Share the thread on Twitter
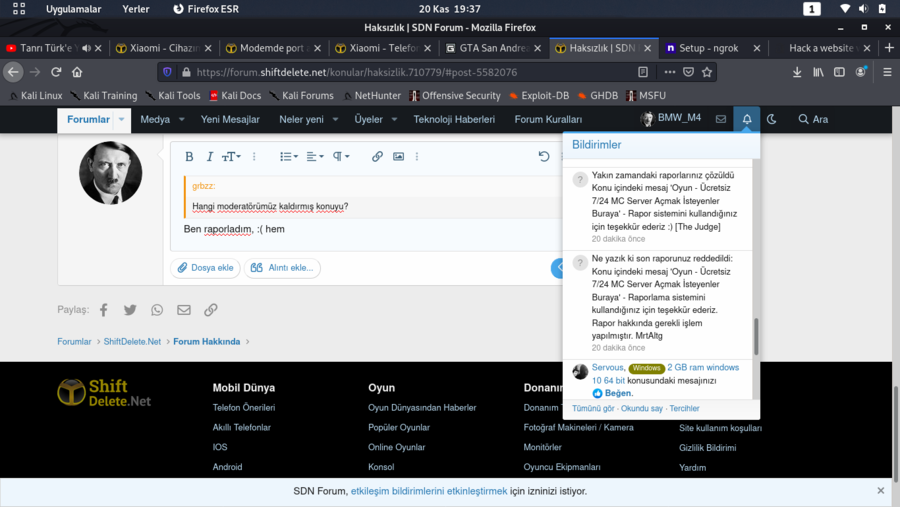Screen dimensions: 900x507 130,310
